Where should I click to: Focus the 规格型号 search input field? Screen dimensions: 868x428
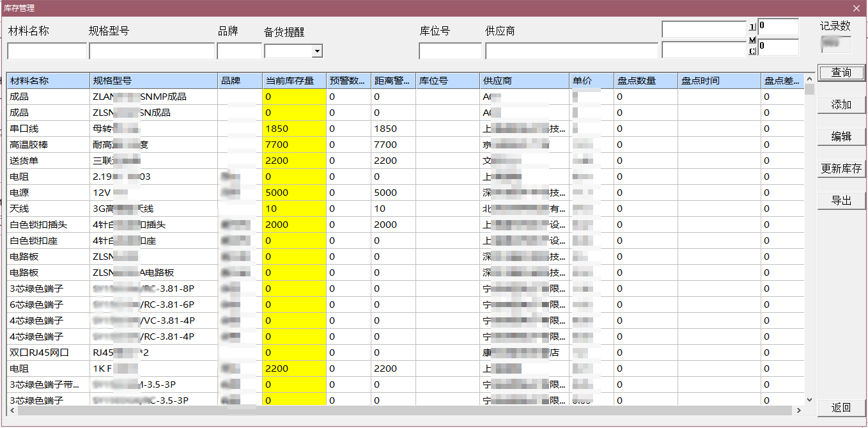[151, 51]
